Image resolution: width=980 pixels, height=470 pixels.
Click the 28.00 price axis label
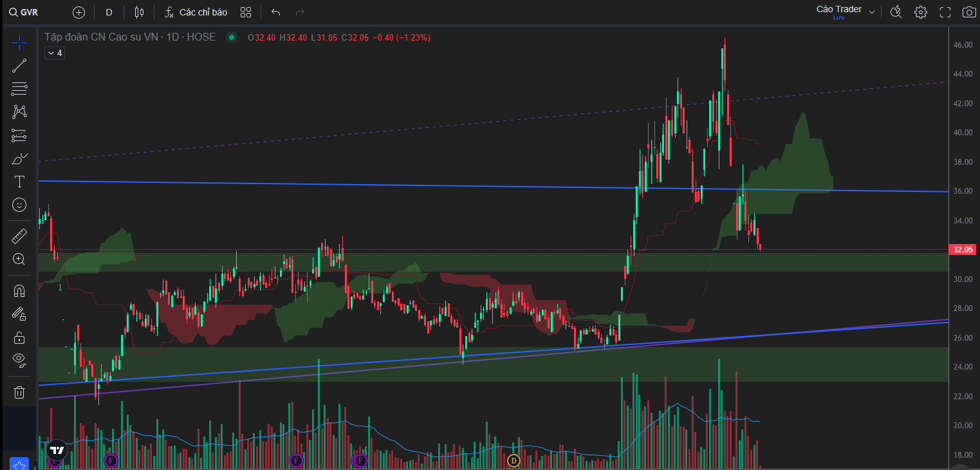tap(963, 308)
